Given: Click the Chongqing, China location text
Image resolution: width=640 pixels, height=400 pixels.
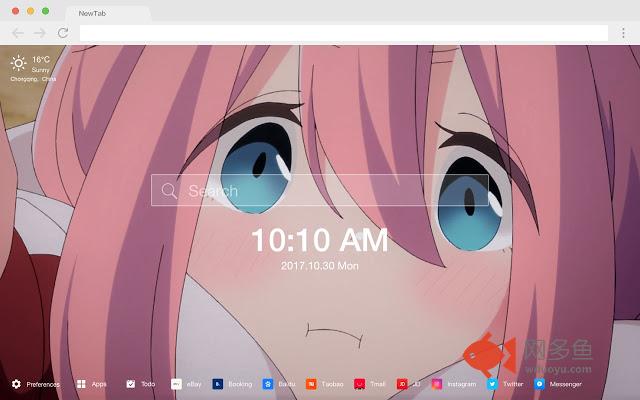Looking at the screenshot, I should [33, 79].
